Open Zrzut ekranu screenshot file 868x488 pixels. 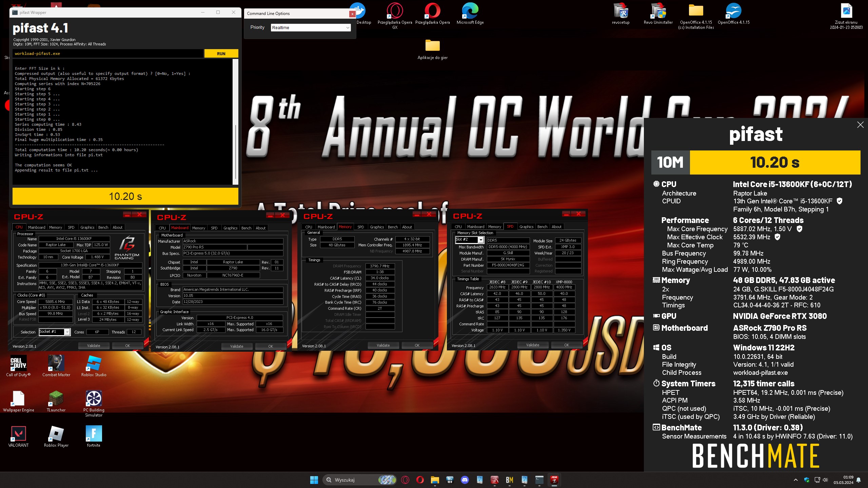(846, 16)
